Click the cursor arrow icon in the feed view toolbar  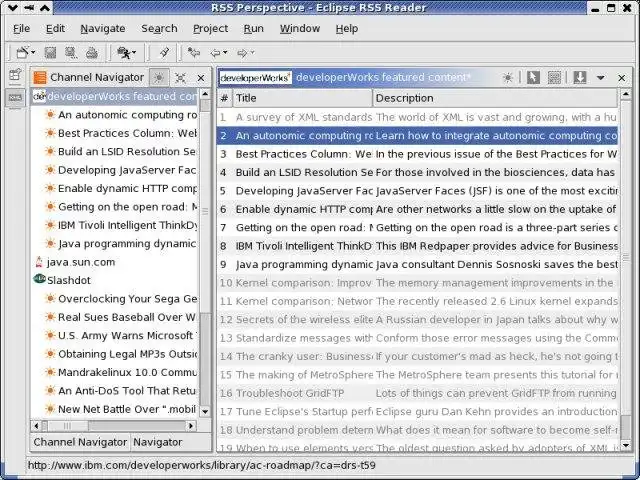click(533, 78)
